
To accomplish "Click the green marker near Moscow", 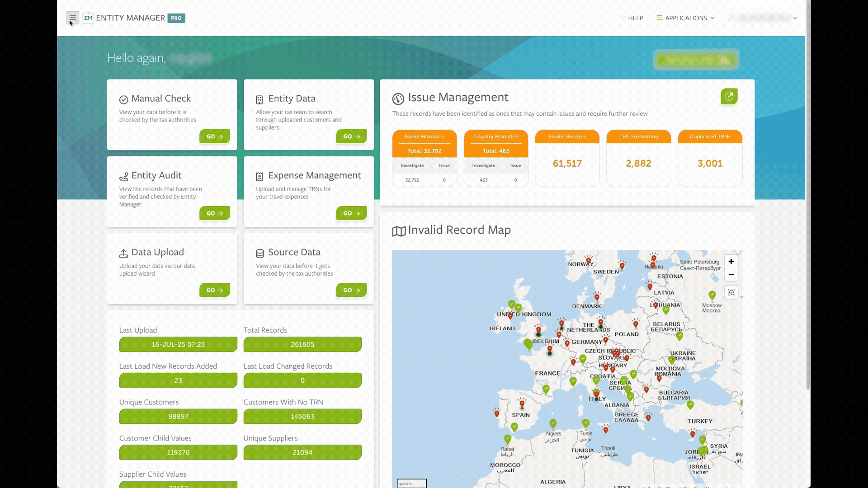I will coord(712,295).
